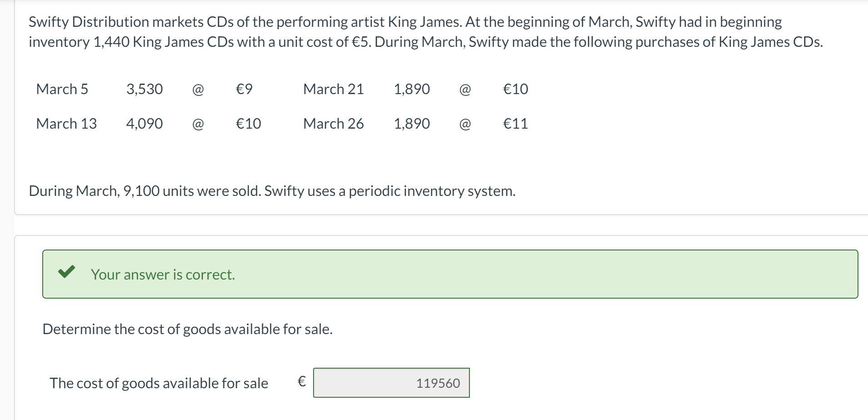
Task: Select the "March 26" date cell
Action: [333, 124]
